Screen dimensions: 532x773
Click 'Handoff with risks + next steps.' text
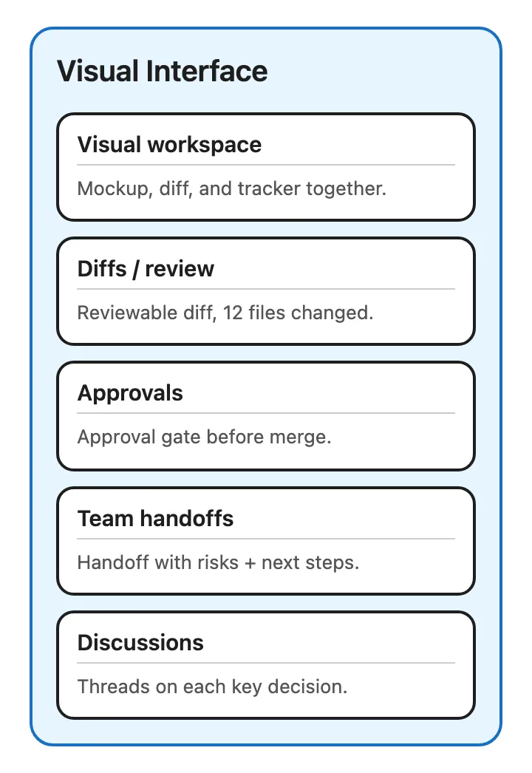pyautogui.click(x=219, y=562)
